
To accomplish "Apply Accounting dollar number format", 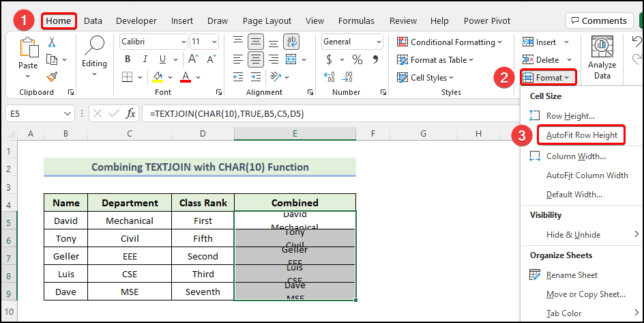I will coord(329,59).
